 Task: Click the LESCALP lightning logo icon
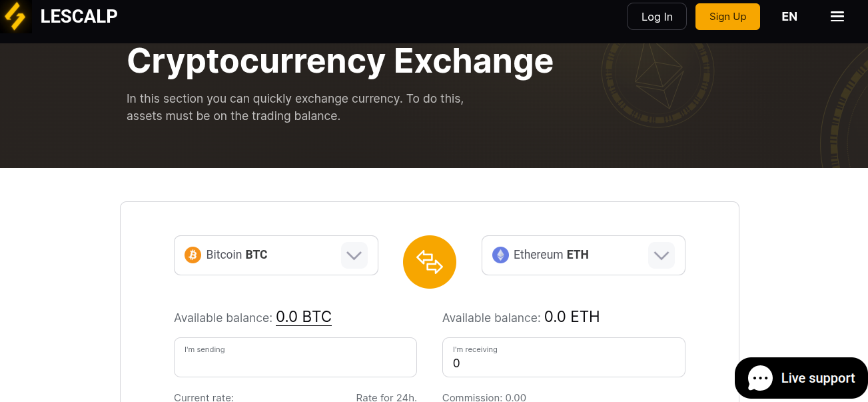click(15, 17)
